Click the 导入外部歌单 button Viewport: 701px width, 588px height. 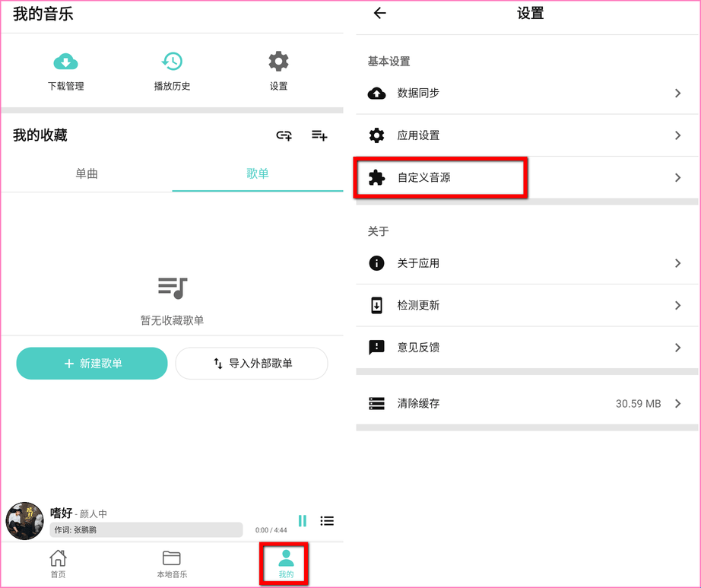pos(252,364)
